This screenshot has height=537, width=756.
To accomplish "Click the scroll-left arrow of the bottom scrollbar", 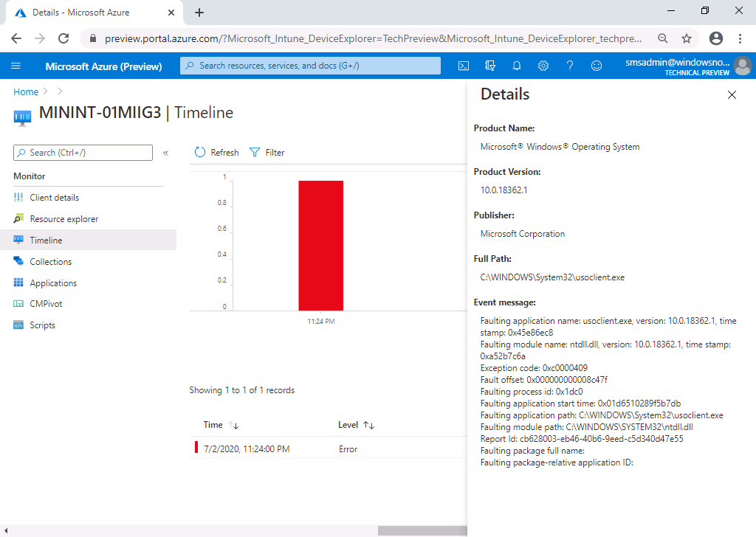I will click(6, 531).
